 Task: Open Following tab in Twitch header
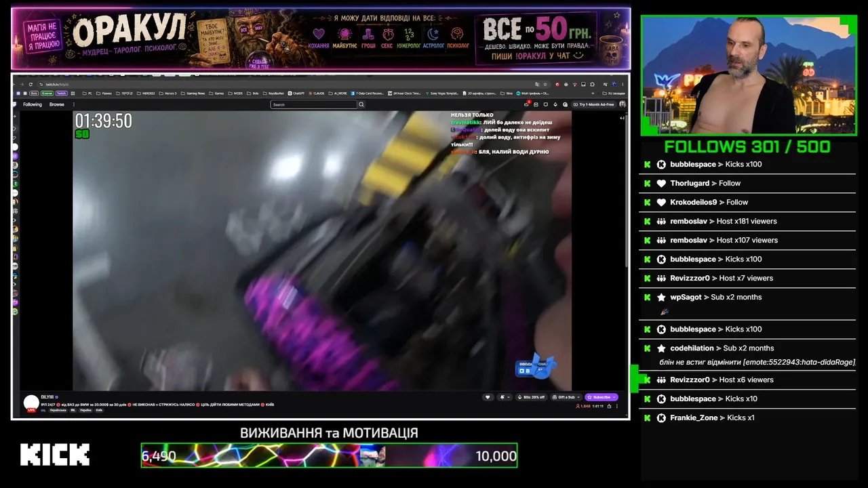[32, 104]
